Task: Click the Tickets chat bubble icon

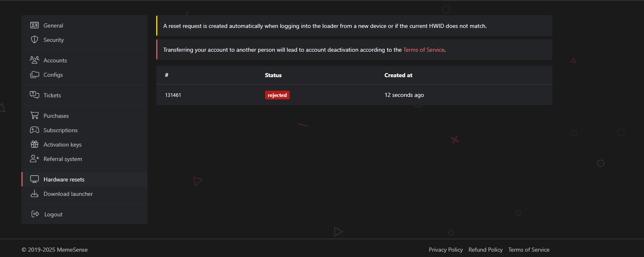Action: pos(35,95)
